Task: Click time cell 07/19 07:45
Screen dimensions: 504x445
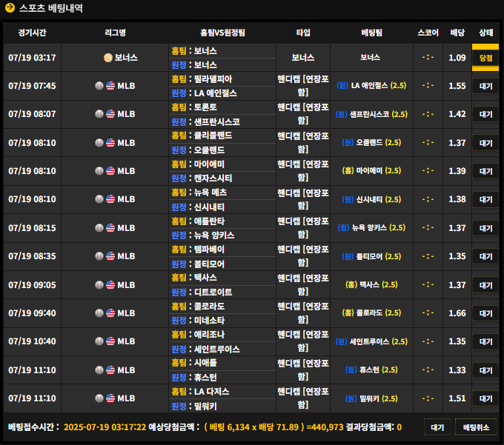Action: tap(32, 86)
